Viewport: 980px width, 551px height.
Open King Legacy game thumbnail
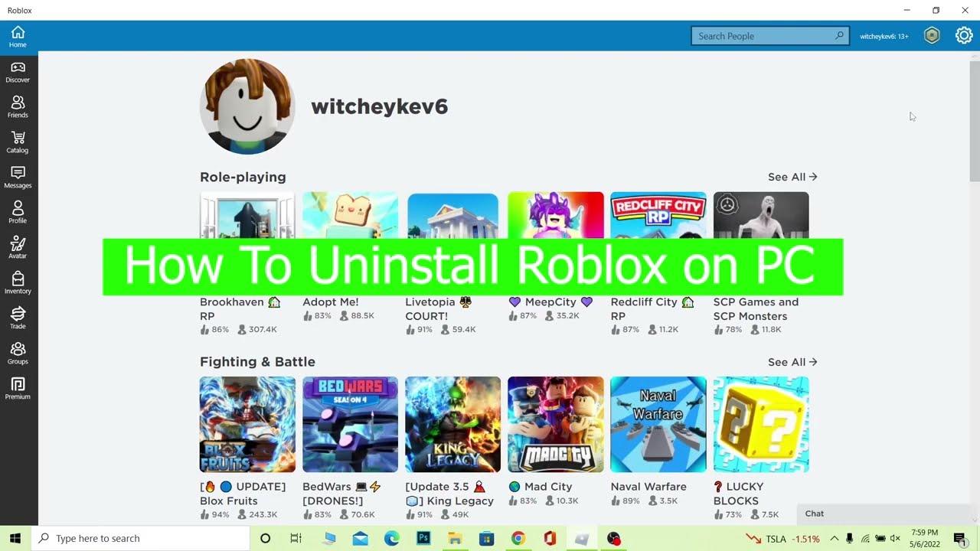click(452, 424)
